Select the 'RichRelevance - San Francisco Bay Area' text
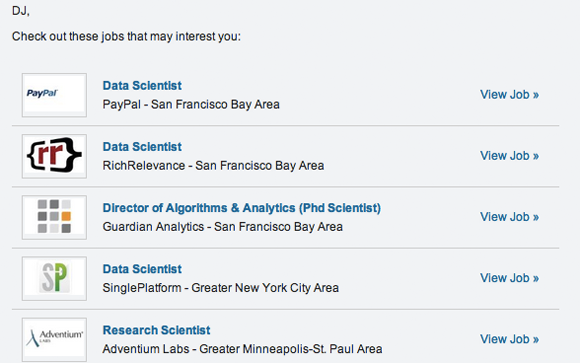 (213, 166)
